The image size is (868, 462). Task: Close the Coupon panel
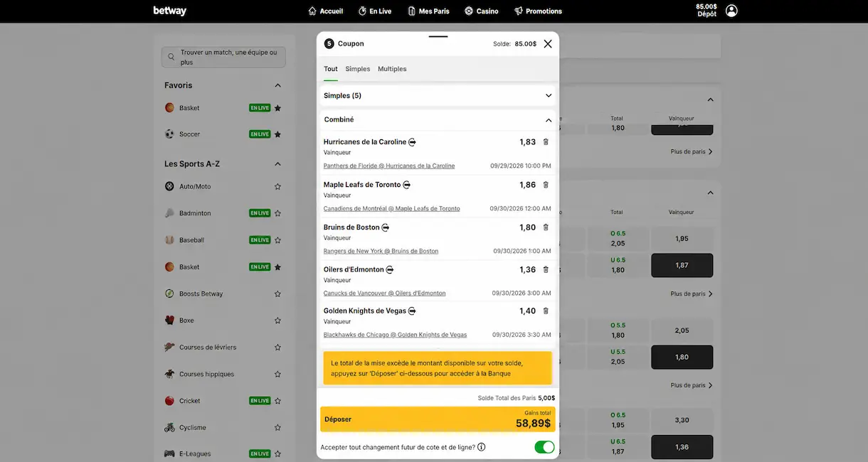click(x=548, y=43)
